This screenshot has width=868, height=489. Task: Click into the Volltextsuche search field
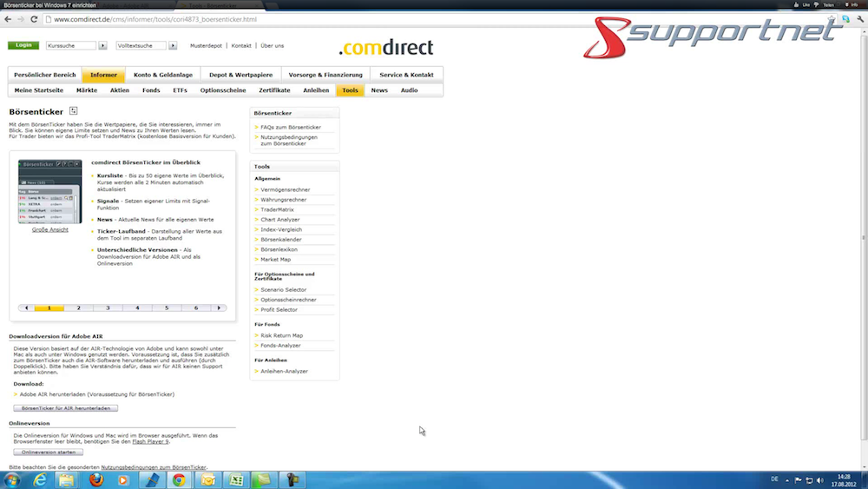tap(141, 45)
